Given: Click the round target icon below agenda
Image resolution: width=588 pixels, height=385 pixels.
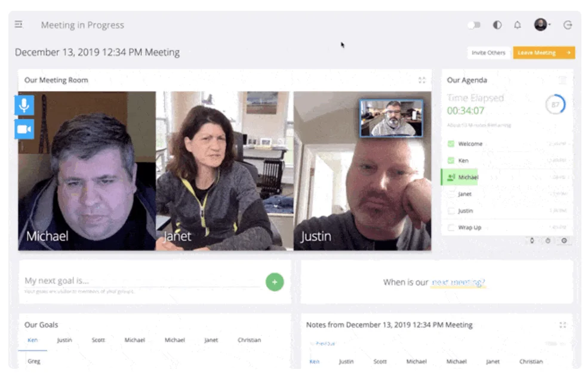Looking at the screenshot, I should (x=564, y=241).
